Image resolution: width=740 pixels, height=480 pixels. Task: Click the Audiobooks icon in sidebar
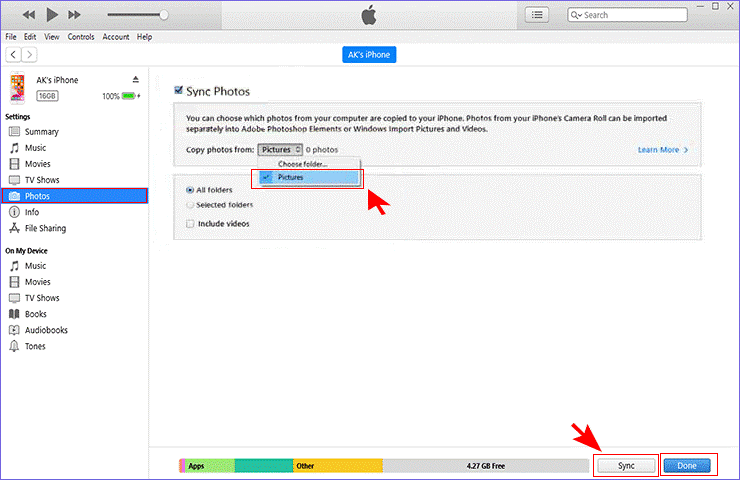(15, 330)
